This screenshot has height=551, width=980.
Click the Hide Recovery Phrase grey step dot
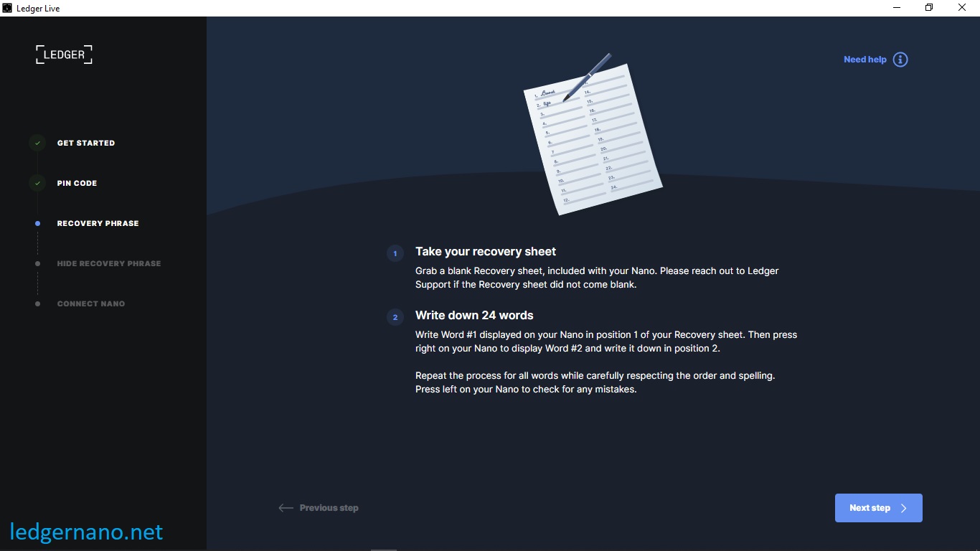[x=37, y=263]
